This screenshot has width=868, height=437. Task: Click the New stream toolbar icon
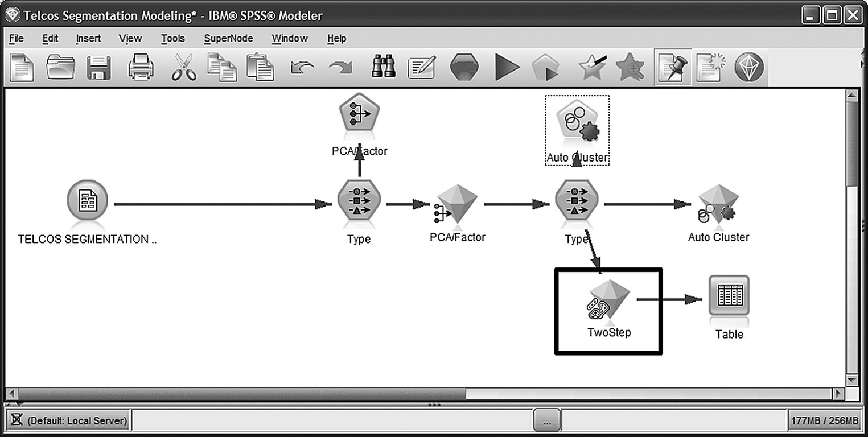(x=22, y=68)
